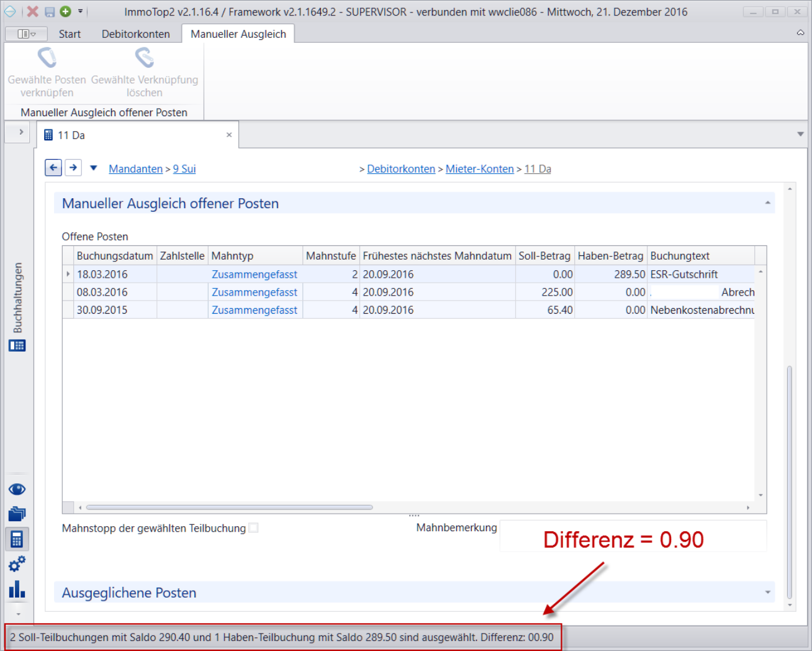
Task: Collapse Manueller Ausgleich offener Posten section
Action: point(768,203)
